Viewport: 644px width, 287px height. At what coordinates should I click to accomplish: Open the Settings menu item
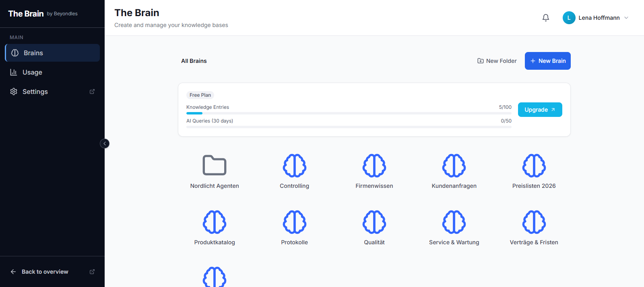click(x=52, y=92)
